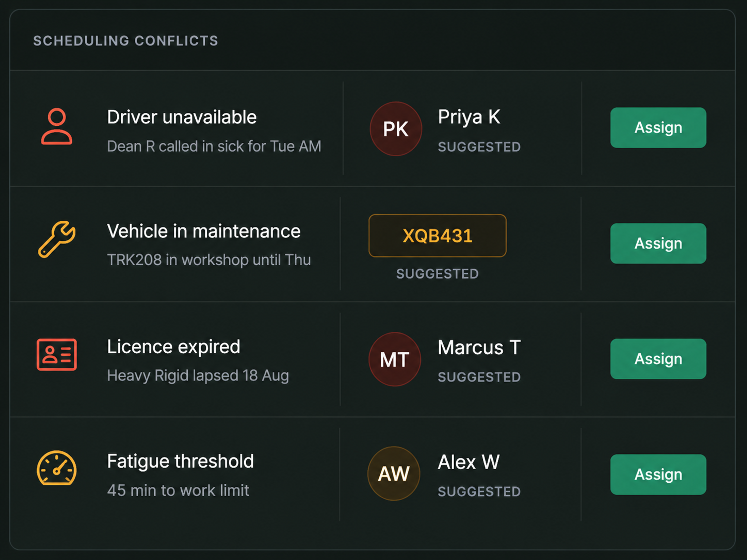The width and height of the screenshot is (747, 560).
Task: Click 'Dean R called in sick for Tue AM'
Action: tap(214, 146)
